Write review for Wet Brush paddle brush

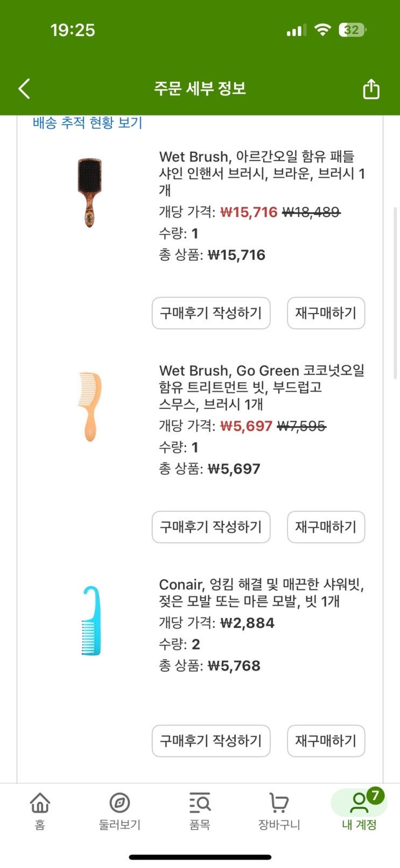coord(211,313)
